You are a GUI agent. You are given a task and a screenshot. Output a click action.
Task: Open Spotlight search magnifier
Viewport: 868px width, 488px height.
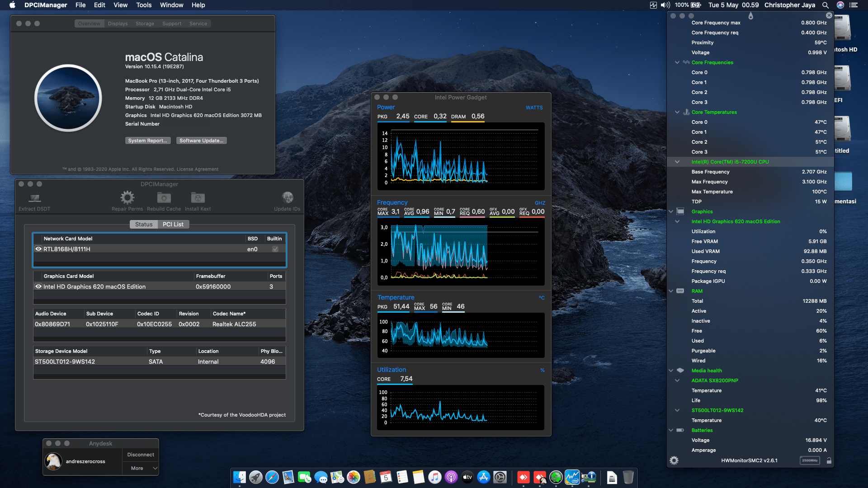[x=826, y=5]
